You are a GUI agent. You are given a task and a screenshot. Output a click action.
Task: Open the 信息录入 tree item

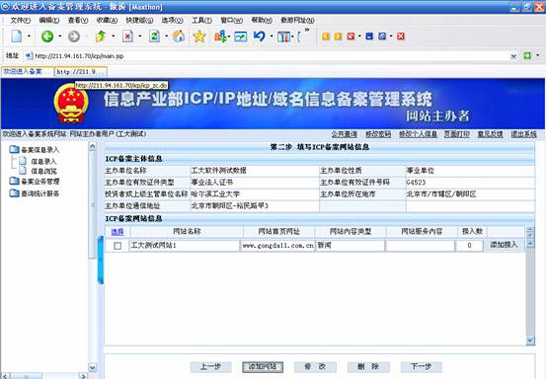(44, 161)
